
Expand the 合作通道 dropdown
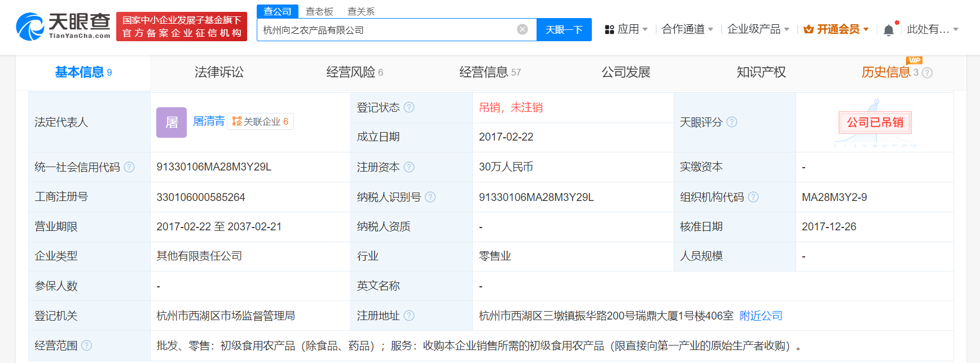click(x=710, y=29)
